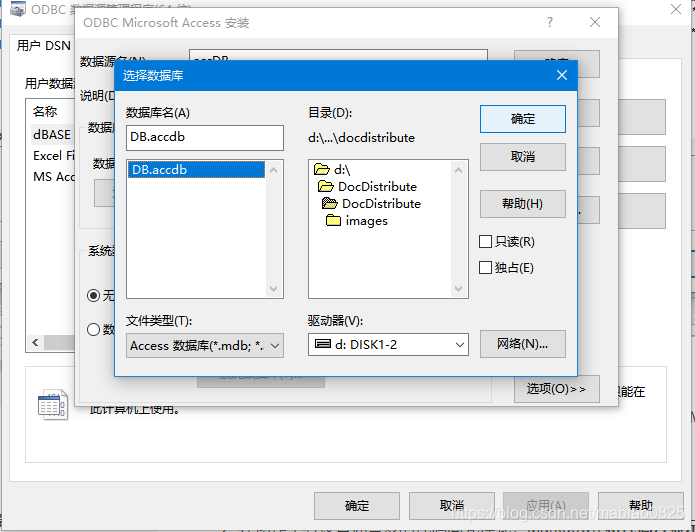Select the first DocDistribute folder icon
695x532 pixels.
point(325,186)
